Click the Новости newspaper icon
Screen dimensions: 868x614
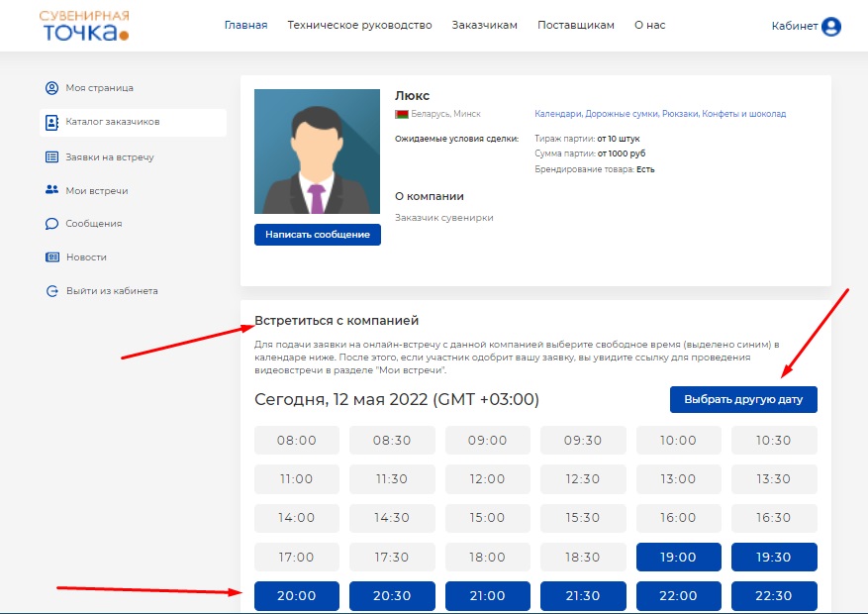click(51, 257)
